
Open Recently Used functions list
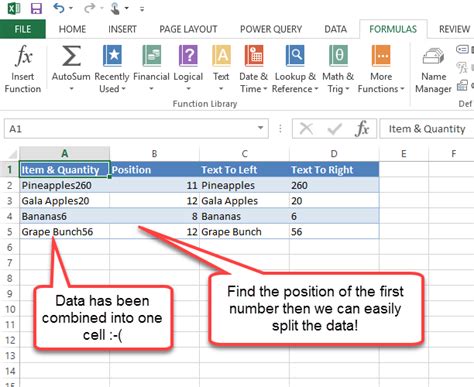click(x=112, y=69)
